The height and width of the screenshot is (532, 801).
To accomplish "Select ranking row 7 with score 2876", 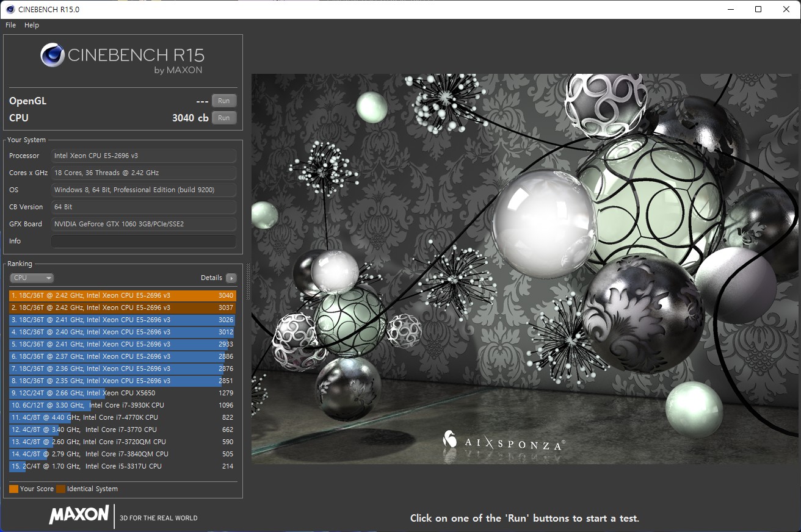I will pyautogui.click(x=122, y=368).
